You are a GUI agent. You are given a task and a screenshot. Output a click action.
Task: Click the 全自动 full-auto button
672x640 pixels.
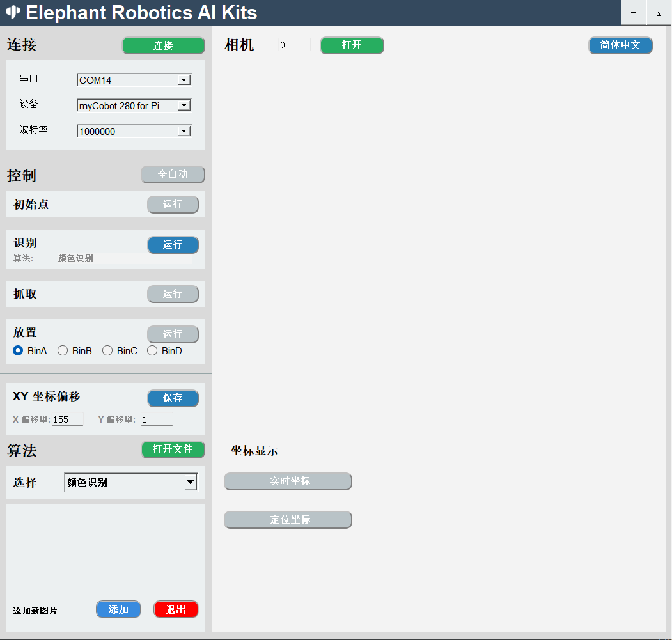tap(173, 175)
